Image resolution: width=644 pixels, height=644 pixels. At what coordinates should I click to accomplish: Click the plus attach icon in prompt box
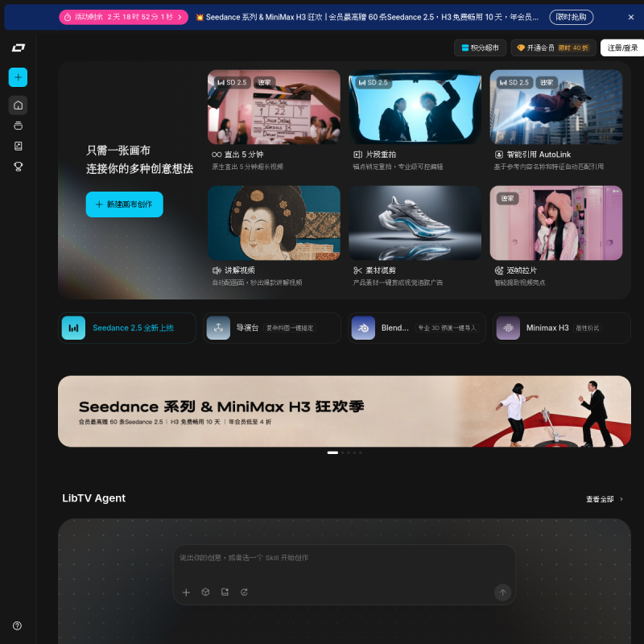[x=186, y=592]
